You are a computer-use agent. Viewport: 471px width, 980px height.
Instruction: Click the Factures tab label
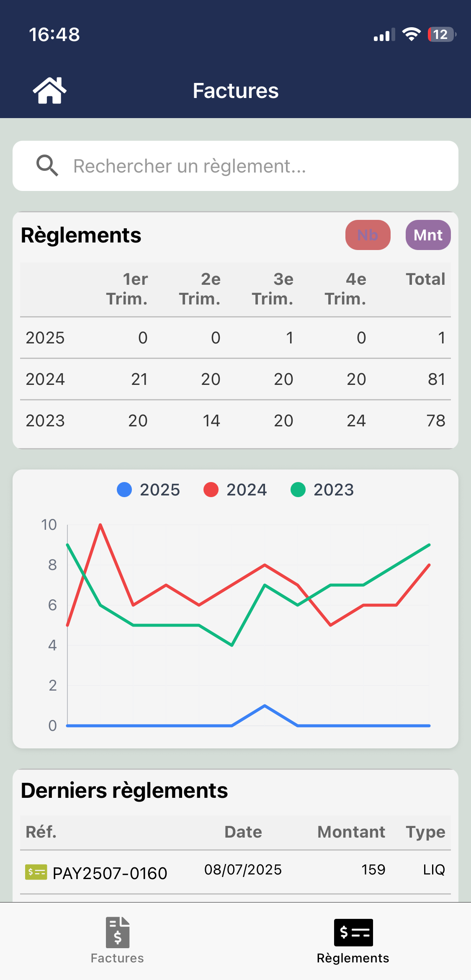pyautogui.click(x=117, y=958)
